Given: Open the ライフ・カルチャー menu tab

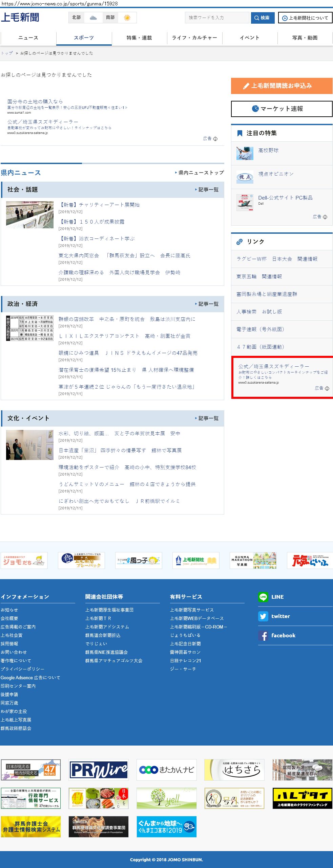Looking at the screenshot, I should point(194,38).
